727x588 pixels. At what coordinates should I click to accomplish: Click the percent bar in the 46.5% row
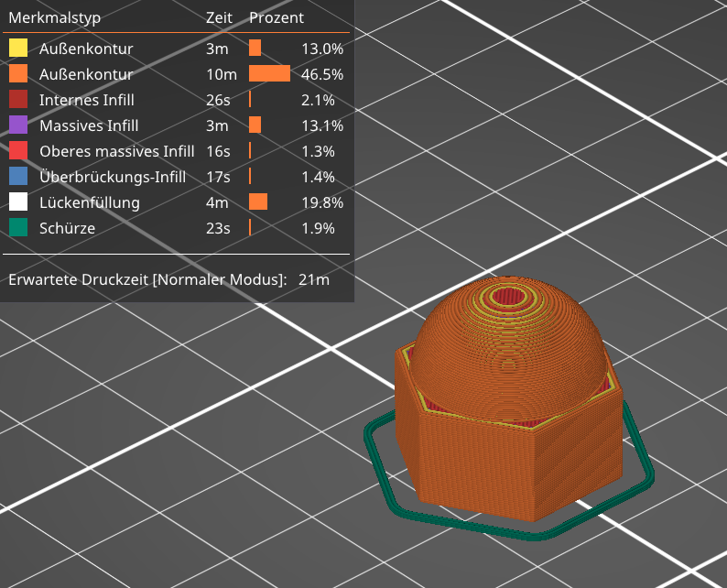[269, 73]
